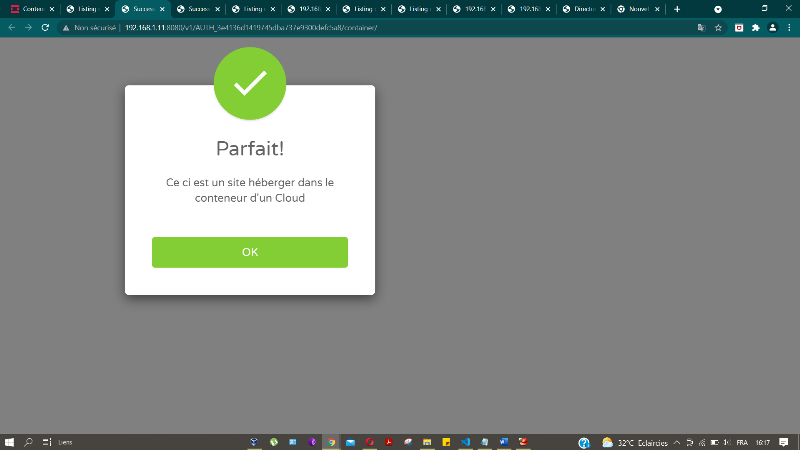The image size is (800, 450).
Task: Open Microsoft Word from taskbar
Action: pyautogui.click(x=504, y=442)
